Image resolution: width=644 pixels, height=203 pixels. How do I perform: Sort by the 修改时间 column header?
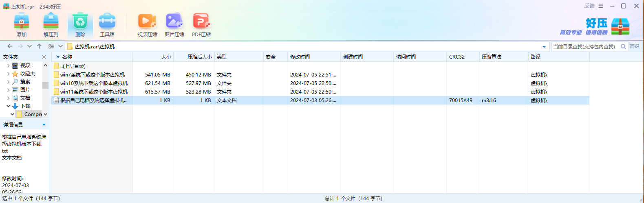[314, 57]
